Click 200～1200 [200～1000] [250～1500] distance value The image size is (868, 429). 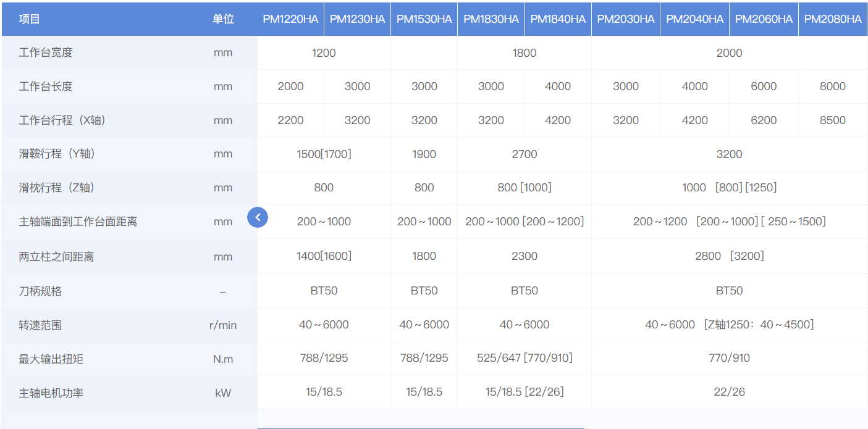click(729, 221)
